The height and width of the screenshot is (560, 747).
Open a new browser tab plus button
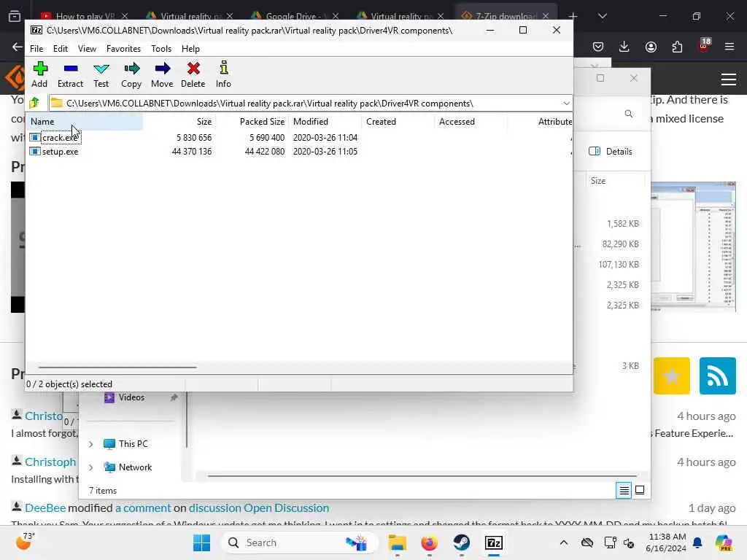point(573,17)
